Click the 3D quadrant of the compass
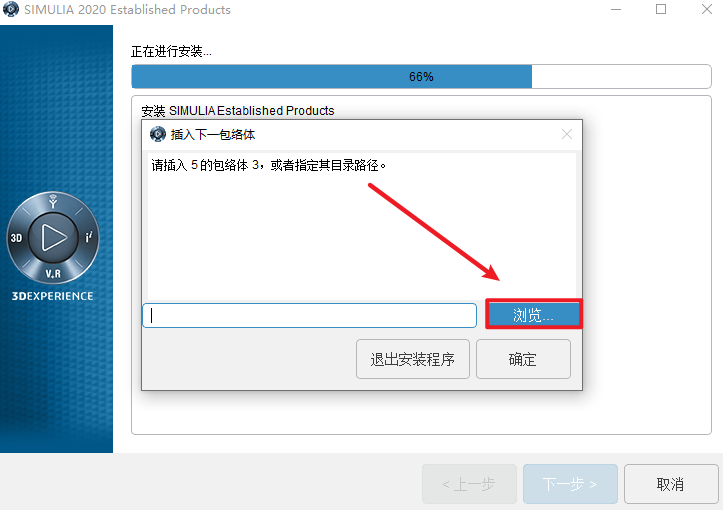This screenshot has width=723, height=510. (16, 238)
